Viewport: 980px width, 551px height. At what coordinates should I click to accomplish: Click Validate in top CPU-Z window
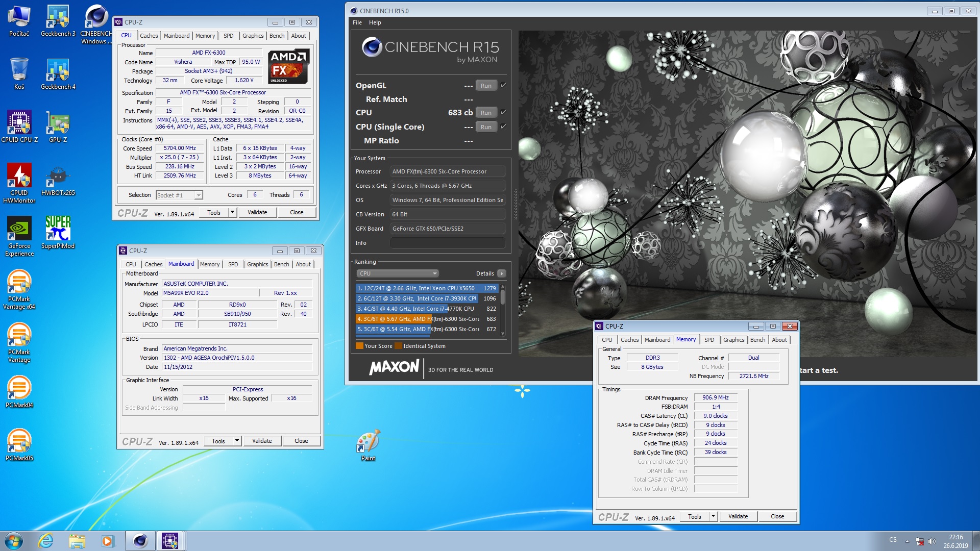coord(257,212)
